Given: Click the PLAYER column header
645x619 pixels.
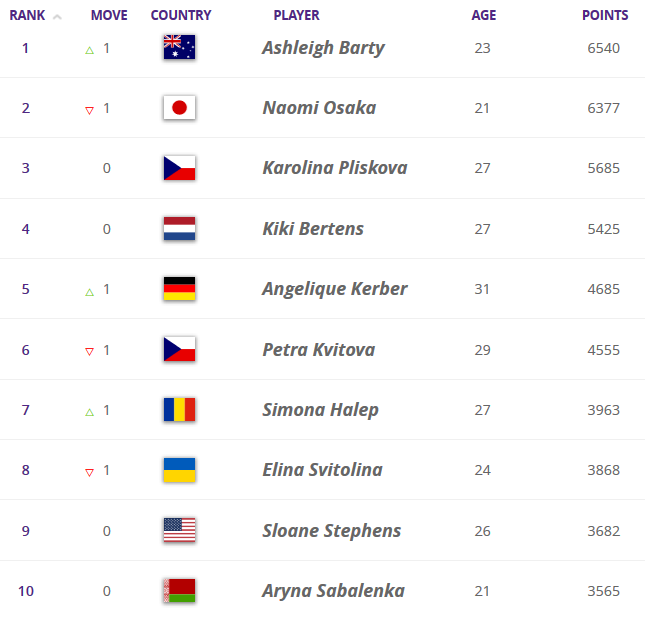Looking at the screenshot, I should 296,16.
